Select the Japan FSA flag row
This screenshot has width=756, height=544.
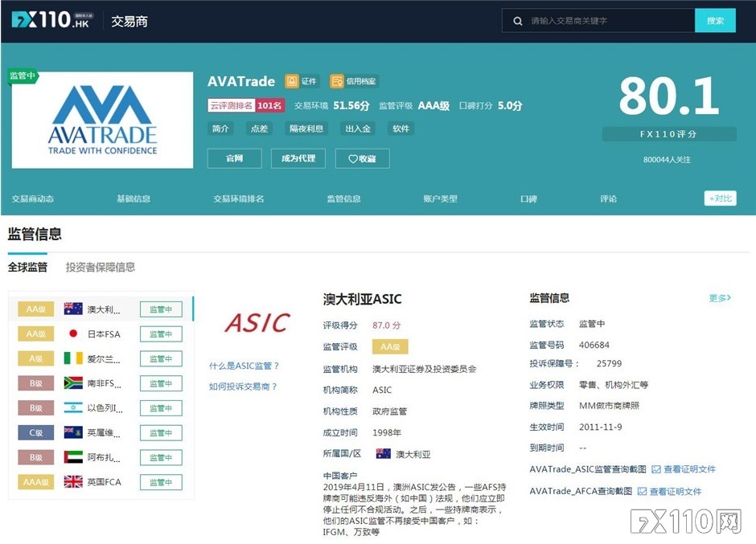tap(73, 334)
